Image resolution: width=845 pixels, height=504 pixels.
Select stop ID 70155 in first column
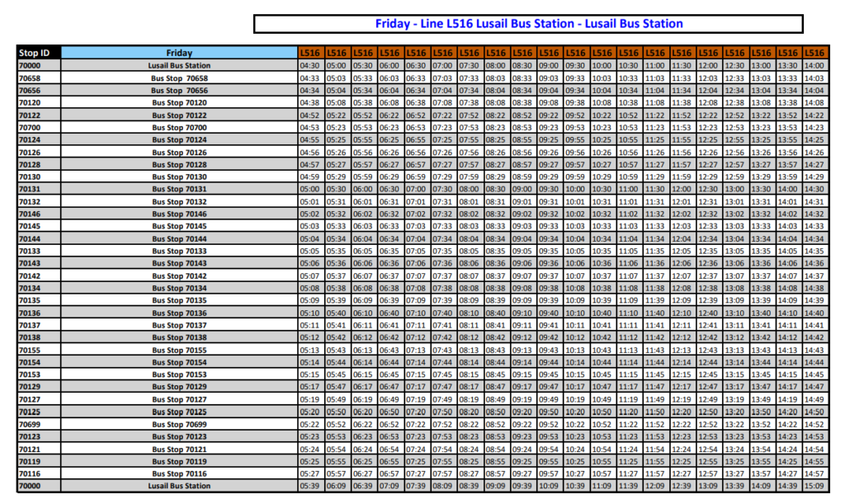coord(30,350)
